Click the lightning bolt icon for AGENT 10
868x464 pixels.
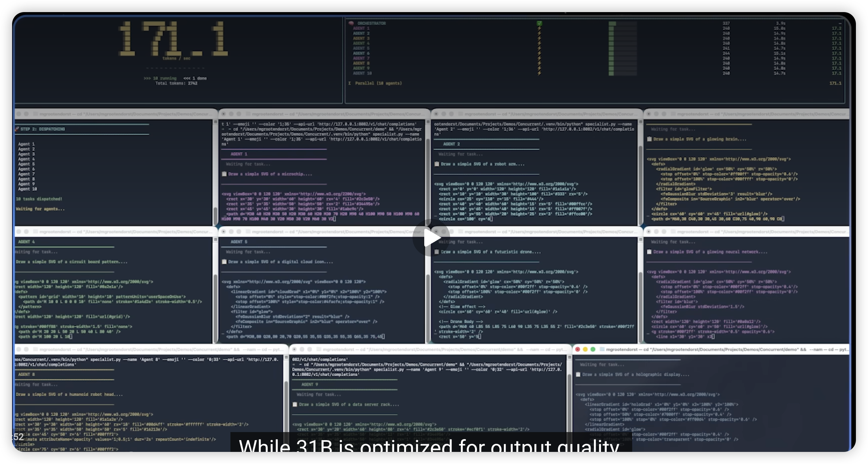coord(539,73)
